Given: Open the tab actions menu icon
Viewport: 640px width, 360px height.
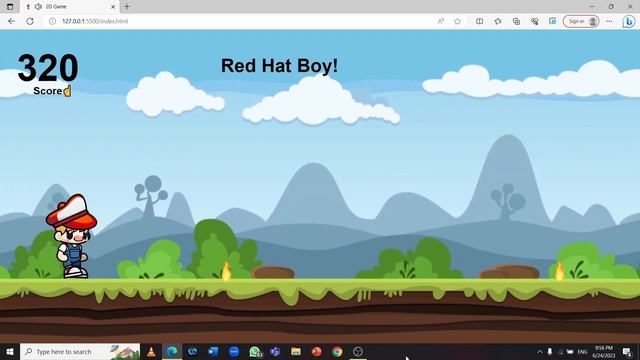Looking at the screenshot, I should [10, 7].
